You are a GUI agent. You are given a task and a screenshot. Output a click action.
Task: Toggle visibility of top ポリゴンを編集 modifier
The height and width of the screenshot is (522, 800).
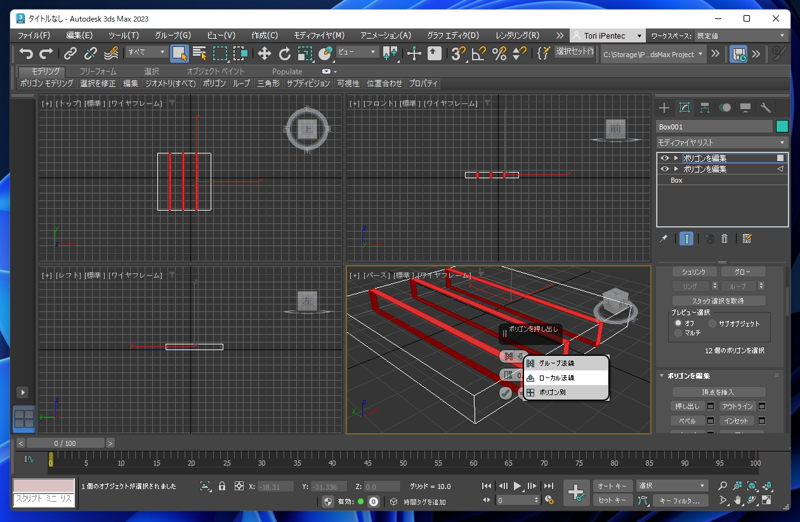664,158
